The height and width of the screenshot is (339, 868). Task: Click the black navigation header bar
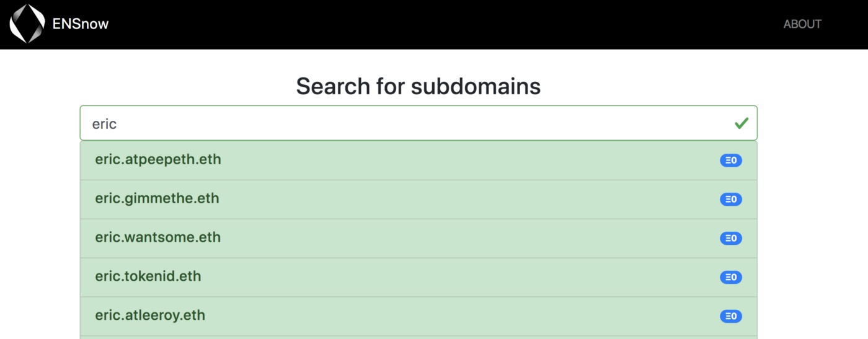click(434, 24)
